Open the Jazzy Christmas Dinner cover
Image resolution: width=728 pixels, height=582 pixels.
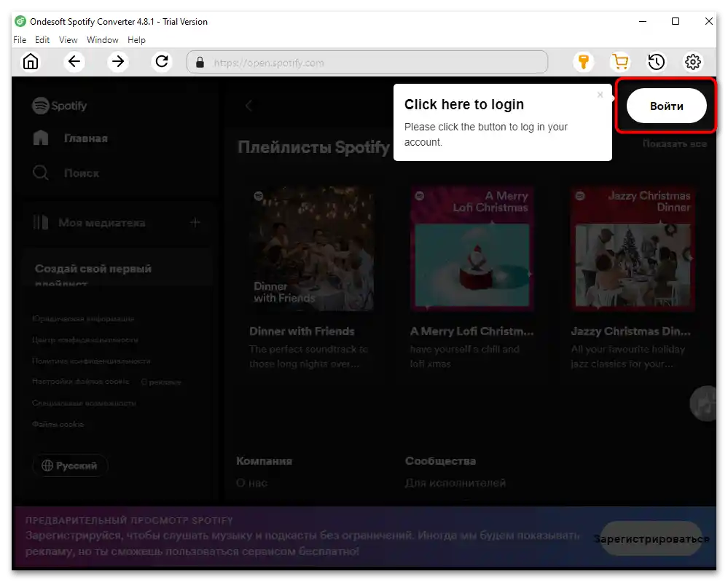[x=633, y=248]
